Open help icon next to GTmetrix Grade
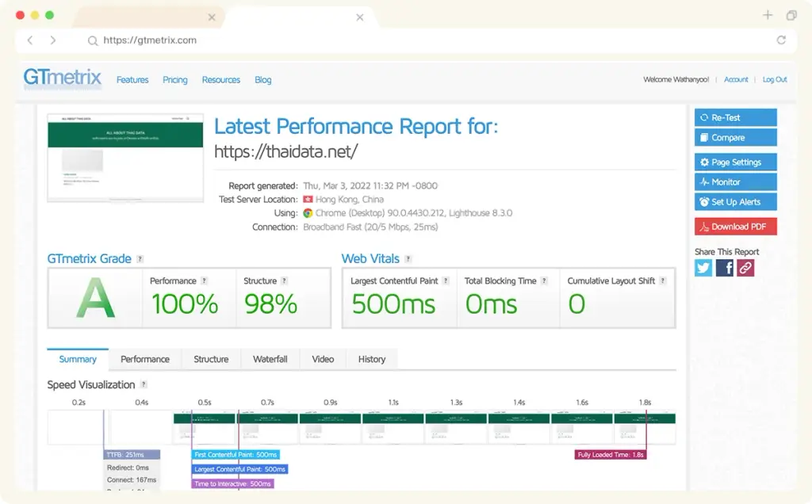Image resolution: width=812 pixels, height=504 pixels. [x=140, y=258]
